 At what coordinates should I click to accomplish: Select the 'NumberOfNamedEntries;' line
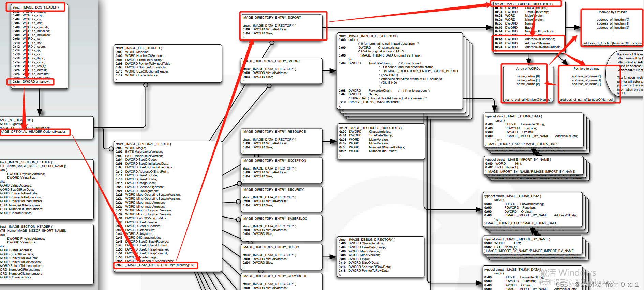click(387, 147)
